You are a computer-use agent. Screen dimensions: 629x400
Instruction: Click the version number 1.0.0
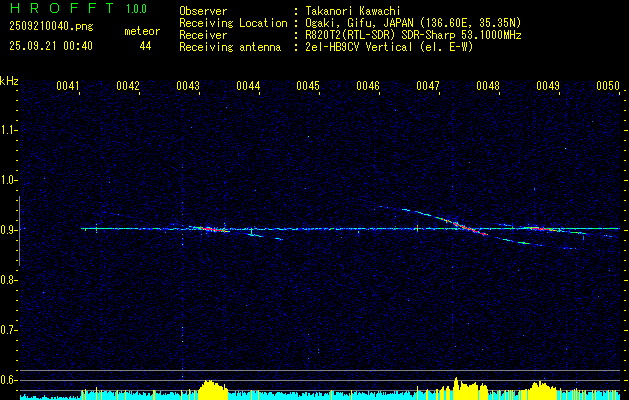136,9
